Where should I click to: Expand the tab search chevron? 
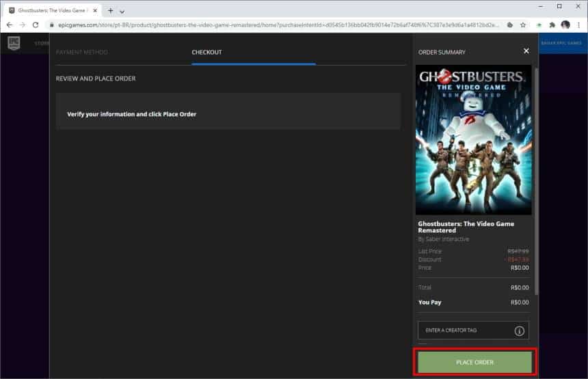tap(122, 12)
